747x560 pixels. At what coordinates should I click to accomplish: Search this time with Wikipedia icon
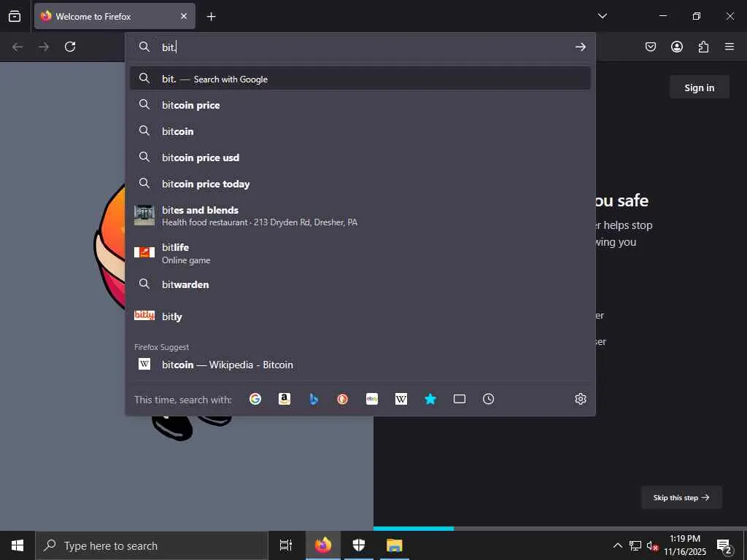tap(401, 399)
